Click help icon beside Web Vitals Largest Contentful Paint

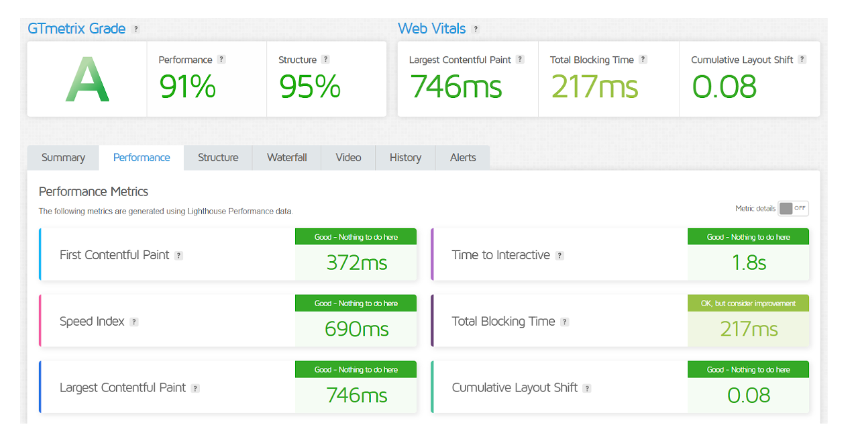point(520,60)
